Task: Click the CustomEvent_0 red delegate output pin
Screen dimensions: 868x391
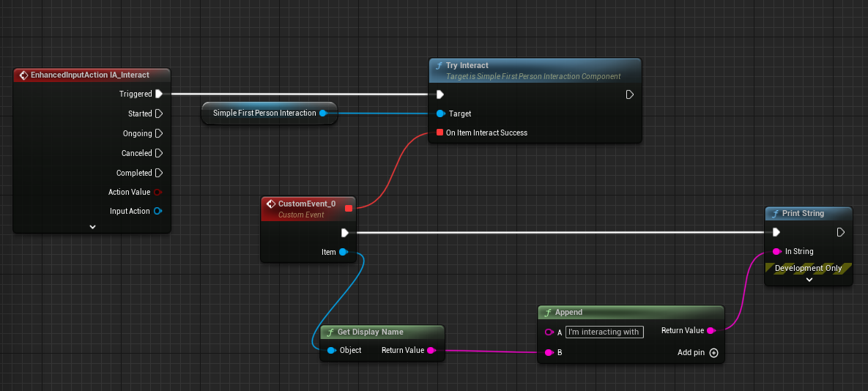Action: (x=349, y=208)
